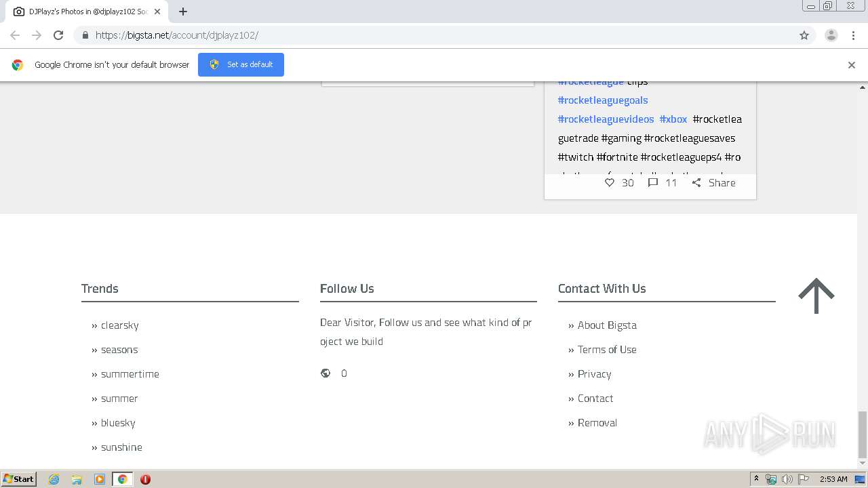Open the Chrome profile avatar icon
This screenshot has width=868, height=488.
pyautogui.click(x=831, y=35)
